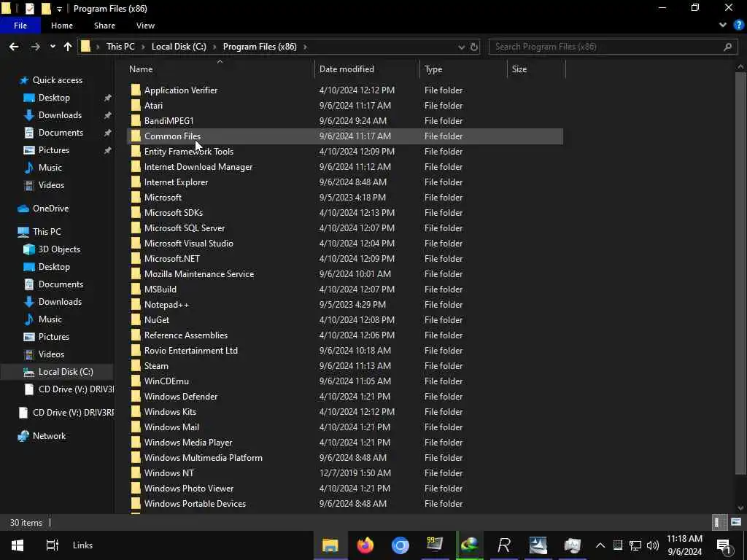
Task: Expand the chevron after Program Files (x86) breadcrumb
Action: click(305, 47)
